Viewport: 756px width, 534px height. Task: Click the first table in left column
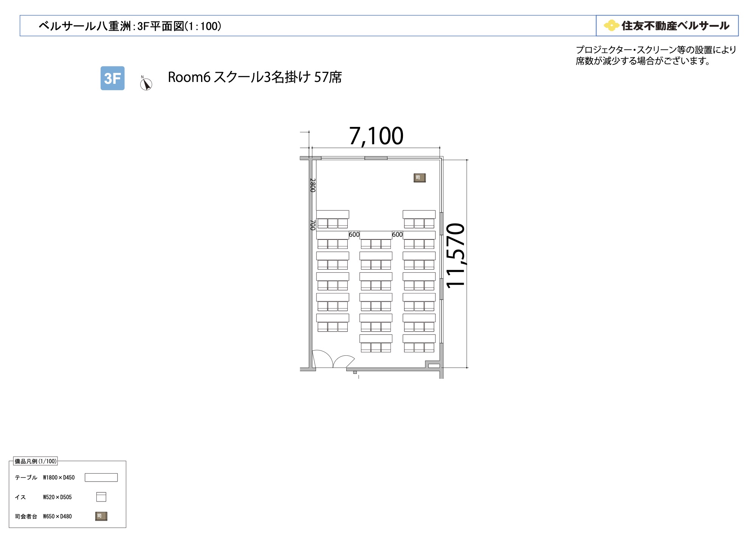tap(333, 215)
